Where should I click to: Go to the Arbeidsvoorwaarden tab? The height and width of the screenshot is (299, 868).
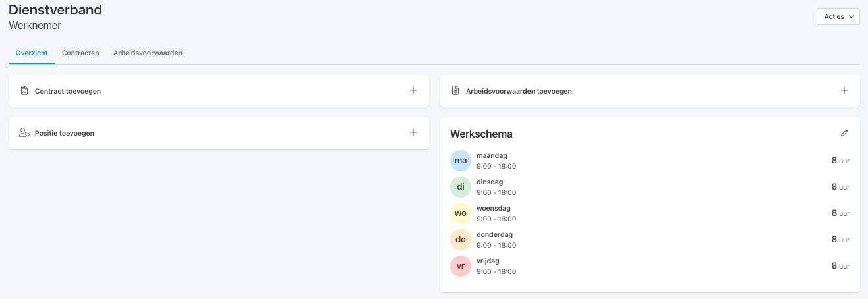pos(148,53)
